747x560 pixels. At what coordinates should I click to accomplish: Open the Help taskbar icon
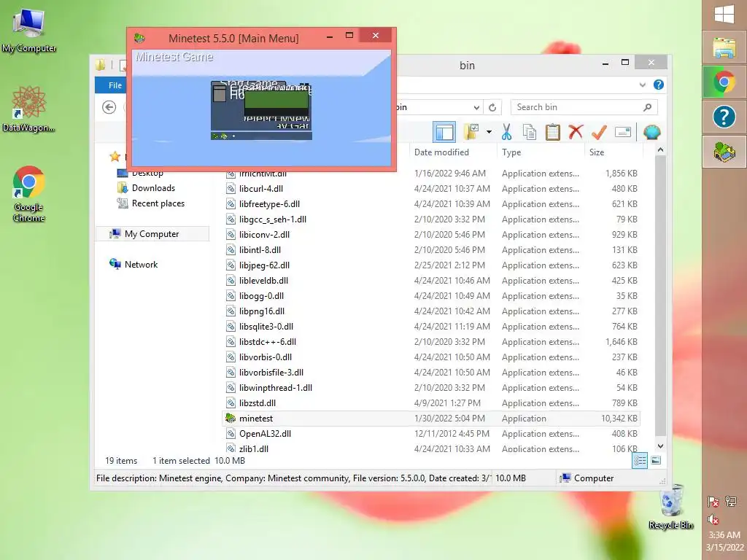click(724, 117)
